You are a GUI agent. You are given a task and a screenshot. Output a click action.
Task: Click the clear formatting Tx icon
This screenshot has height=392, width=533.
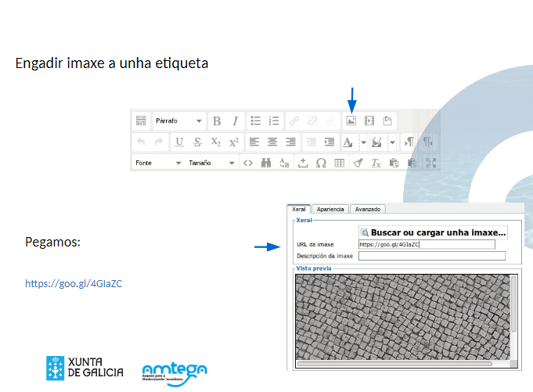coord(376,164)
